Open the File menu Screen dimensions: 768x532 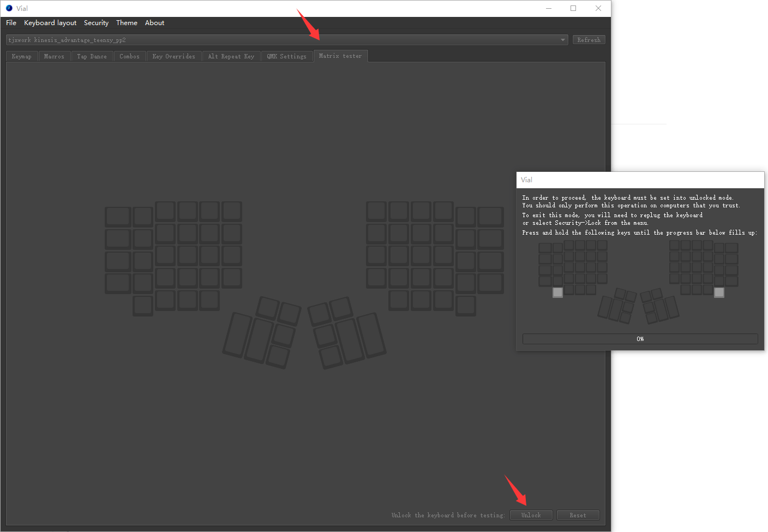pyautogui.click(x=11, y=23)
